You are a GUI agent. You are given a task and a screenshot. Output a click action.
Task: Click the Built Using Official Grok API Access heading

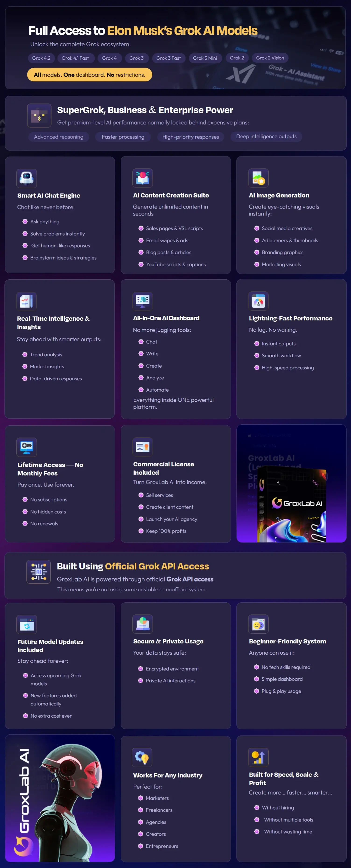133,566
